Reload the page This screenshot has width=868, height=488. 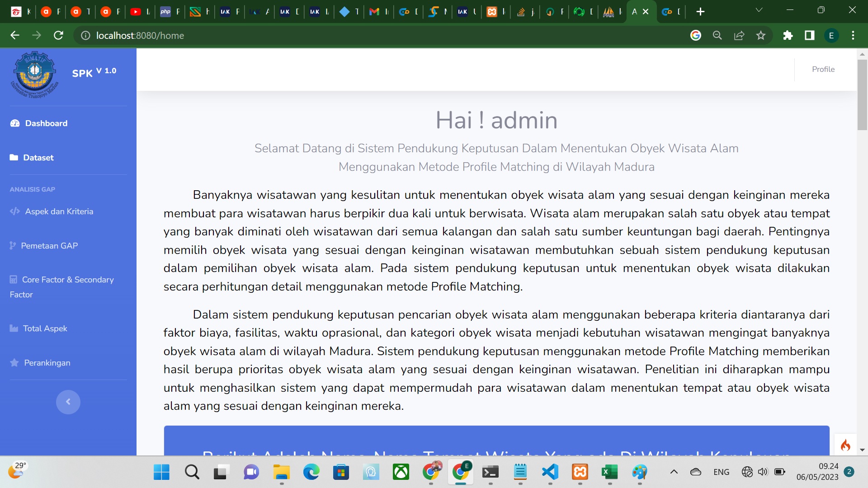pyautogui.click(x=58, y=35)
